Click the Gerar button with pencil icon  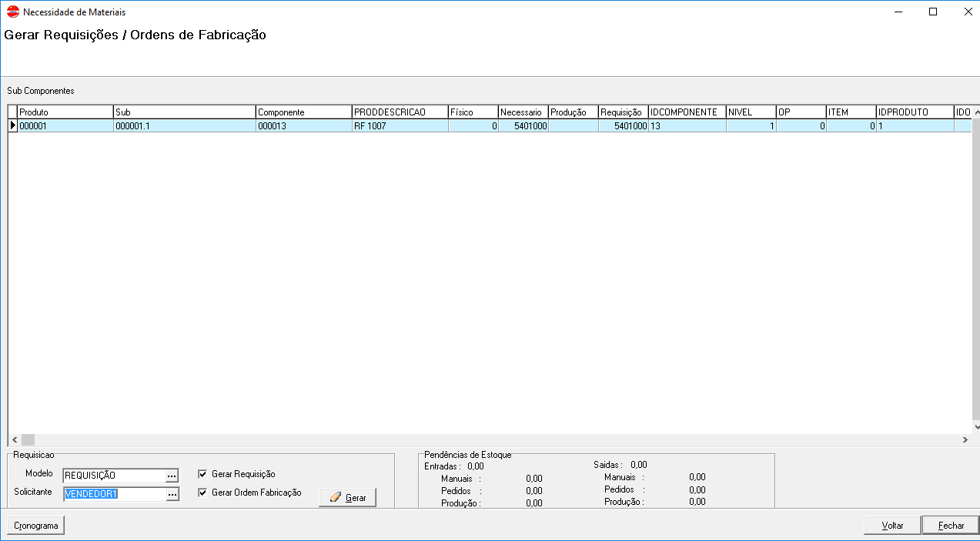click(347, 498)
